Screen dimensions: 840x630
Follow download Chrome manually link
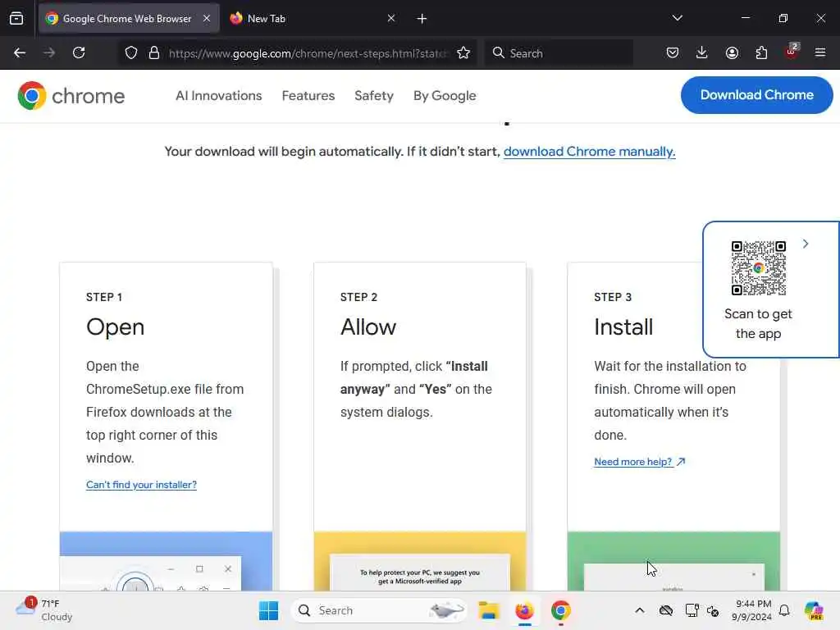[589, 152]
